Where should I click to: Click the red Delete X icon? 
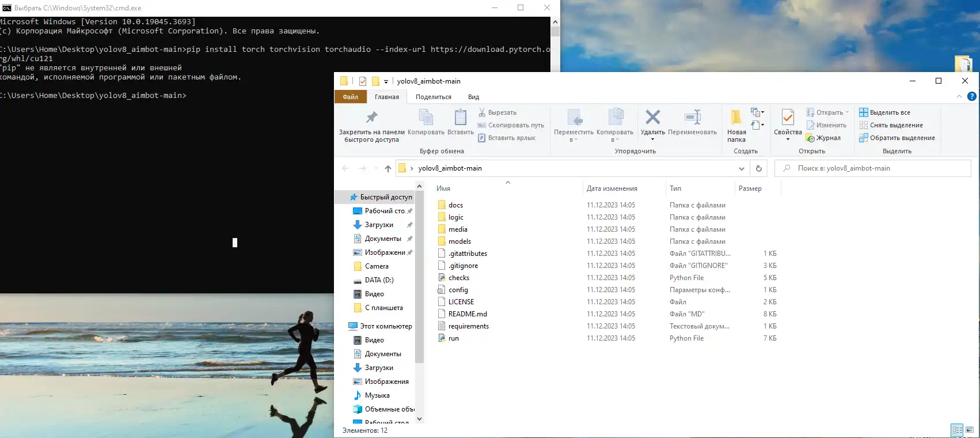click(652, 118)
